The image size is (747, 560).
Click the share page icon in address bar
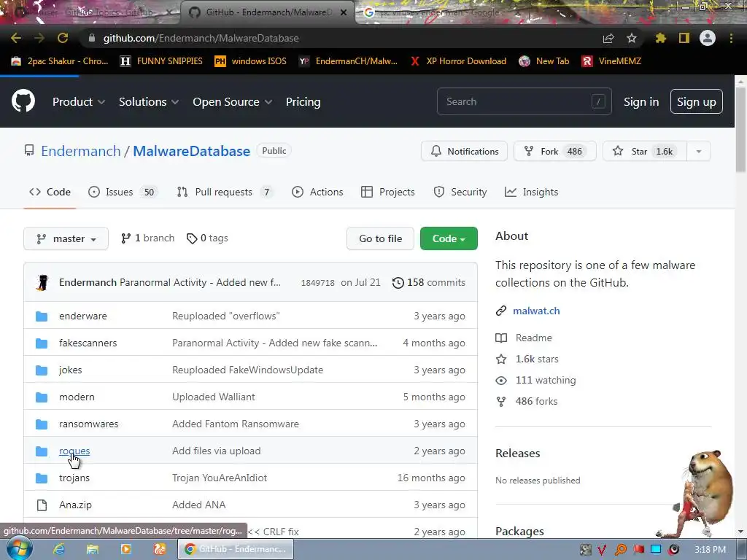pyautogui.click(x=608, y=38)
